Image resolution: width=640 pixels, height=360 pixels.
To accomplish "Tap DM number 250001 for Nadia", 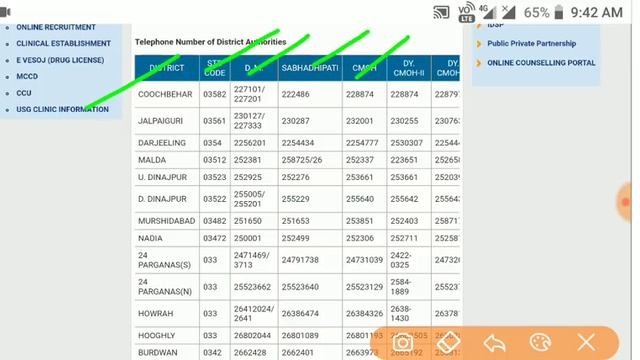I will click(247, 238).
